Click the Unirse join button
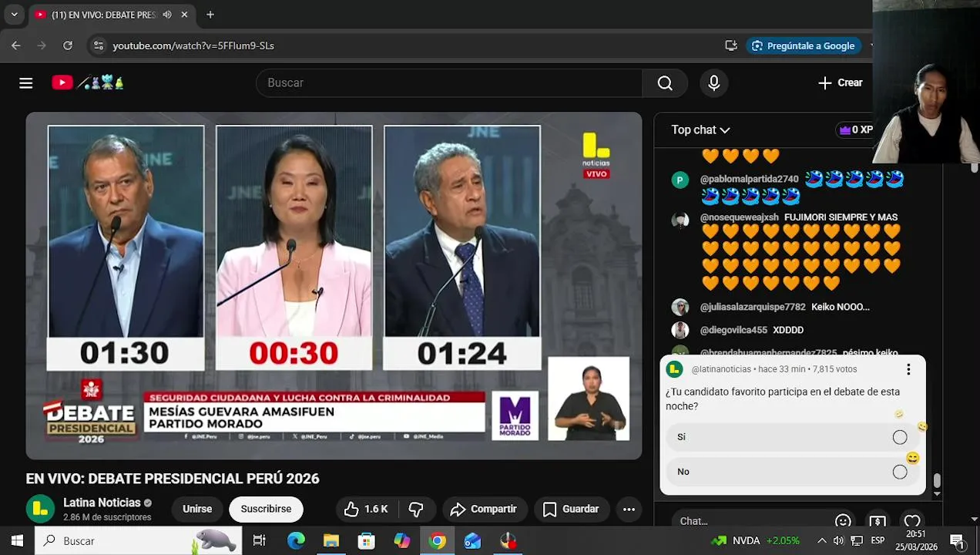 197,509
